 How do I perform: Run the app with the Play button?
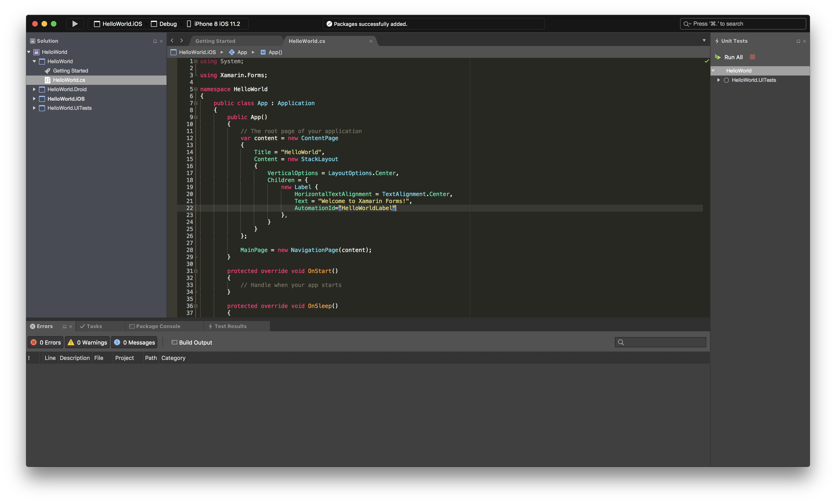75,24
